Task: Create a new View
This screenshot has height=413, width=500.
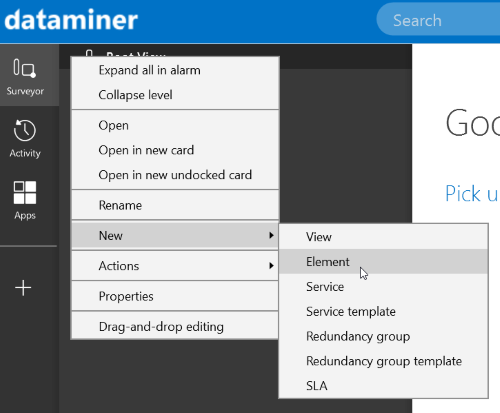Action: click(383, 237)
